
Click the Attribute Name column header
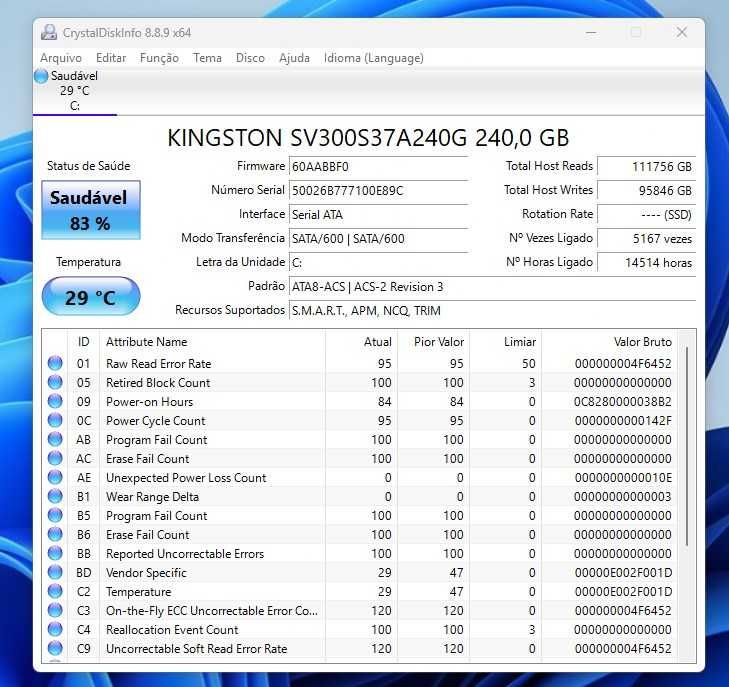tap(212, 342)
